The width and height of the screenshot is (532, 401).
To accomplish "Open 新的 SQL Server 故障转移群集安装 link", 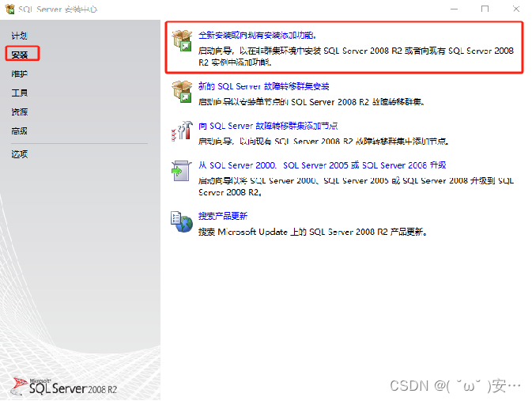I will point(263,86).
